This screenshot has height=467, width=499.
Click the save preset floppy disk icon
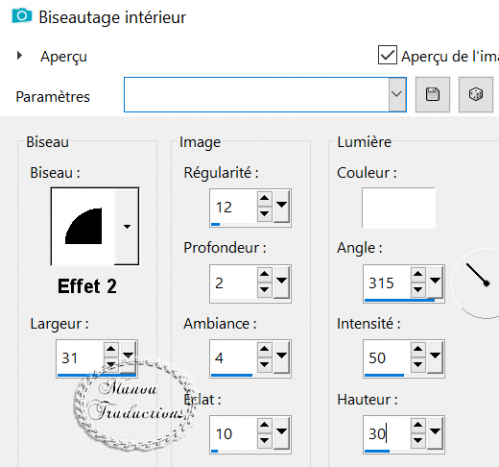(432, 94)
